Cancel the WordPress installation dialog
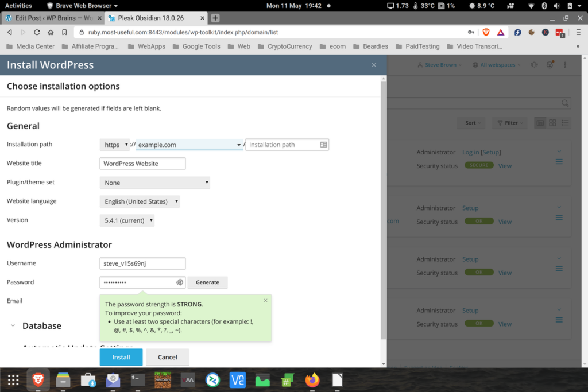The image size is (588, 392). [167, 357]
